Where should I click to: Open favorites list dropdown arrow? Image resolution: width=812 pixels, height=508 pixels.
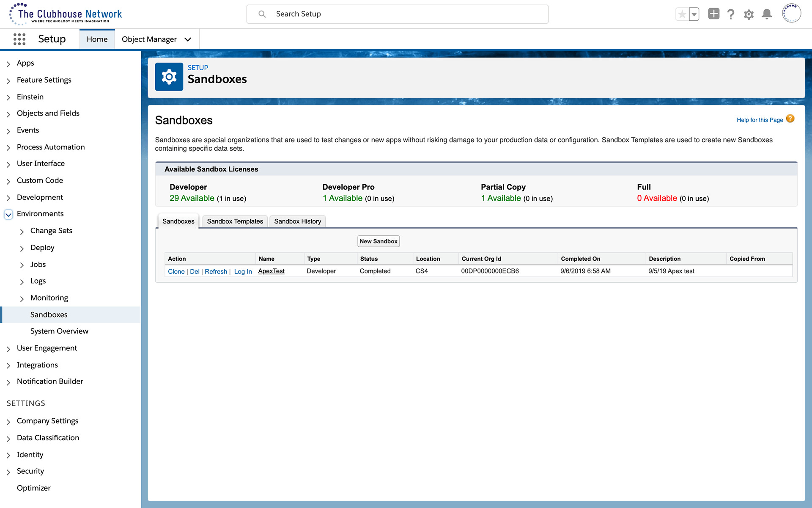(694, 14)
